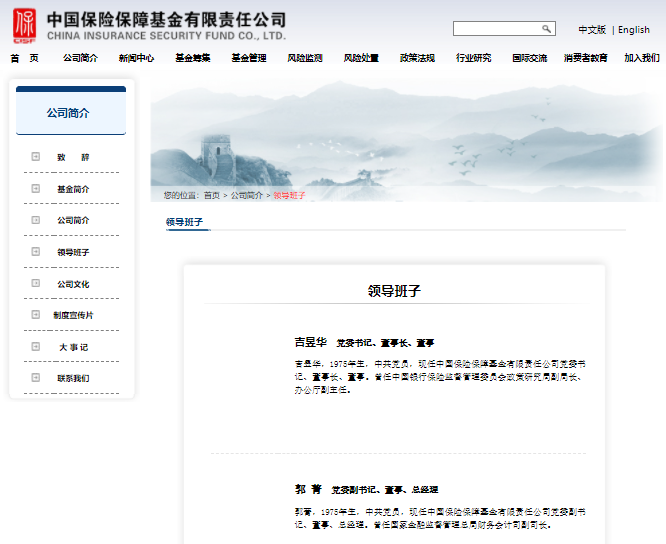The width and height of the screenshot is (666, 544).
Task: Click the name 郭菁
Action: pyautogui.click(x=308, y=489)
